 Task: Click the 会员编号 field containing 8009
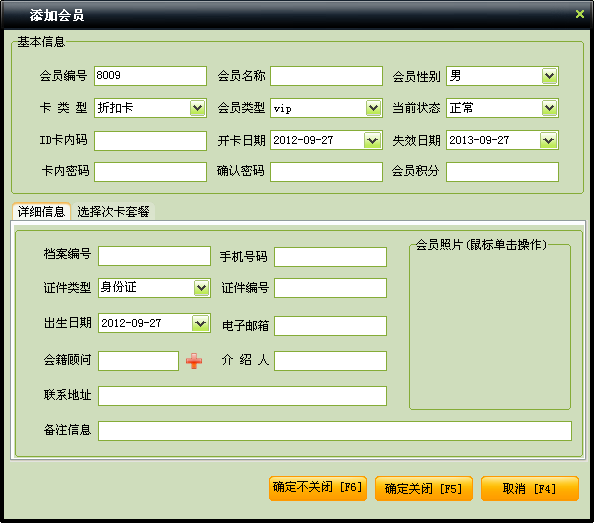point(150,76)
